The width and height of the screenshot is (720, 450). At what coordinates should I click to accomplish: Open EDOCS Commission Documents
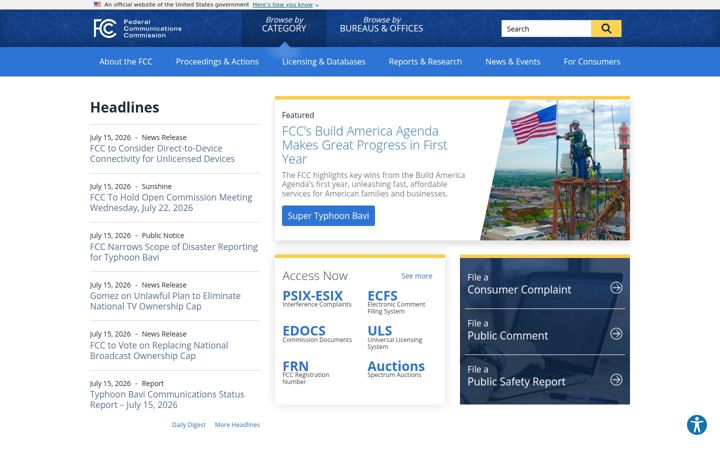click(x=317, y=334)
